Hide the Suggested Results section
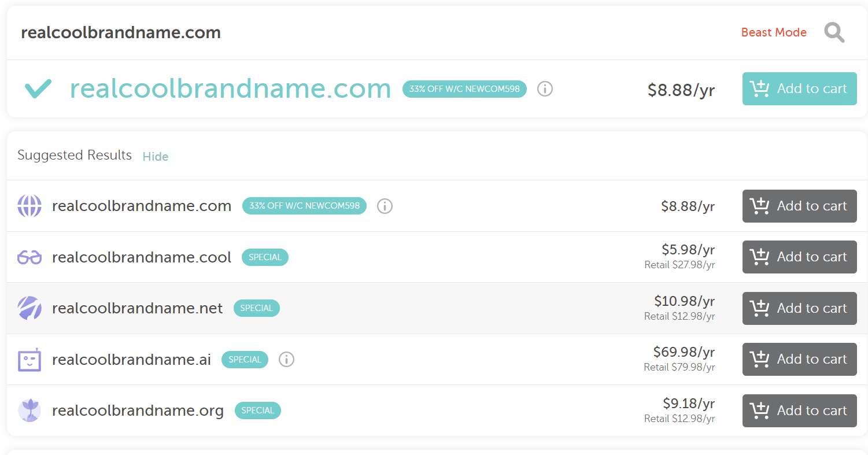This screenshot has height=455, width=868. (x=155, y=156)
